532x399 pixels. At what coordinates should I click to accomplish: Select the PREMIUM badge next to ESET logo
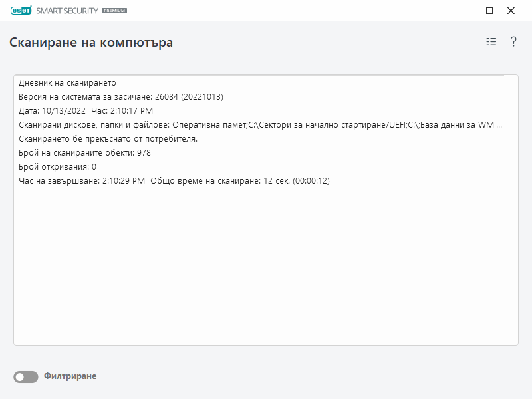coord(114,11)
